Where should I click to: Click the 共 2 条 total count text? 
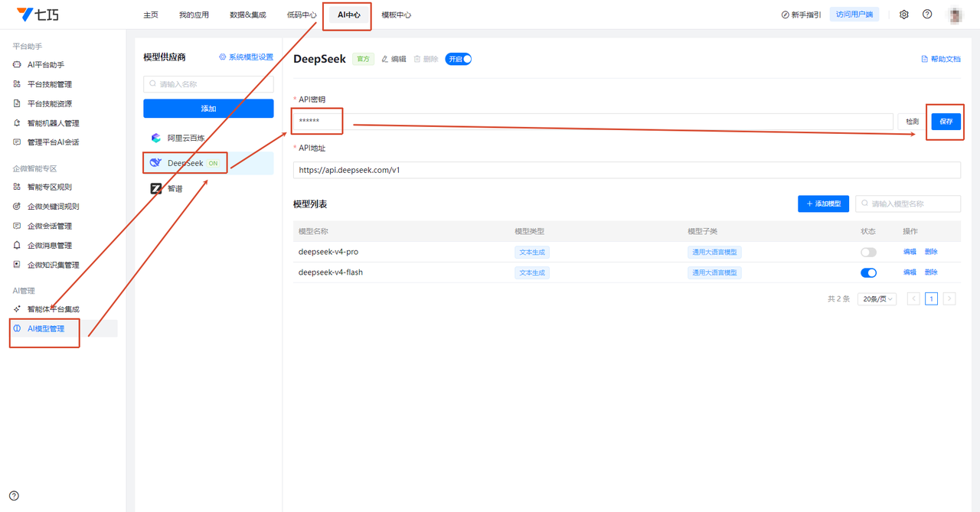click(838, 299)
